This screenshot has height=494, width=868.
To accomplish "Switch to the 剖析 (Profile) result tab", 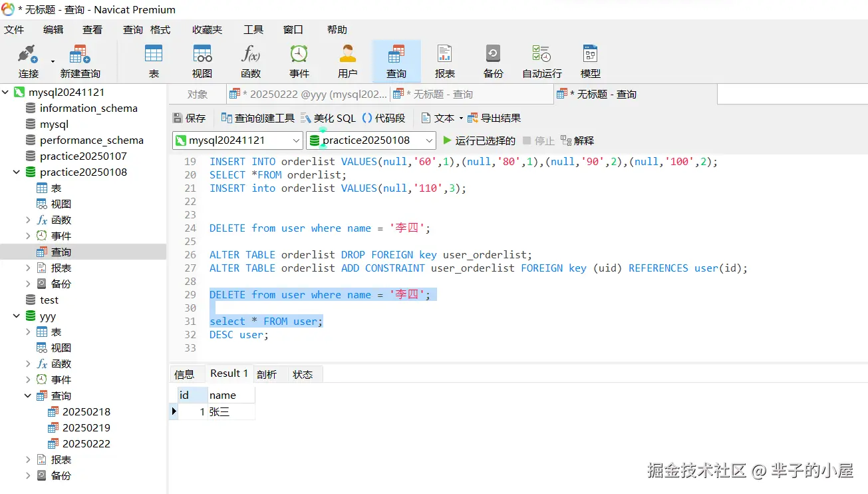I will point(267,374).
